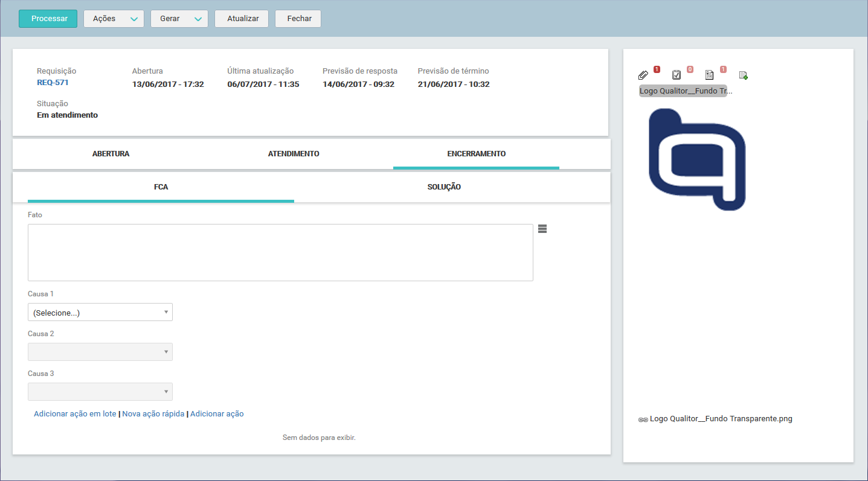
Task: Click the Em atendimento status text
Action: point(67,115)
